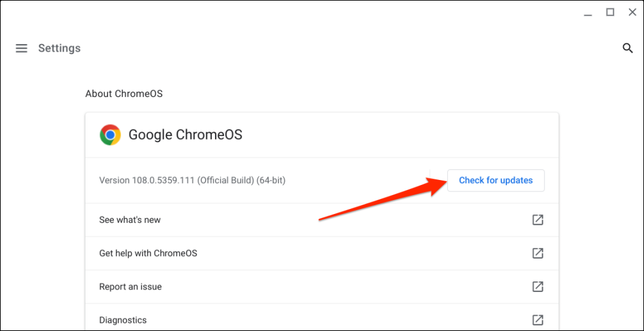Viewport: 644px width, 331px height.
Task: Click external link icon beside Get help
Action: pyautogui.click(x=538, y=253)
